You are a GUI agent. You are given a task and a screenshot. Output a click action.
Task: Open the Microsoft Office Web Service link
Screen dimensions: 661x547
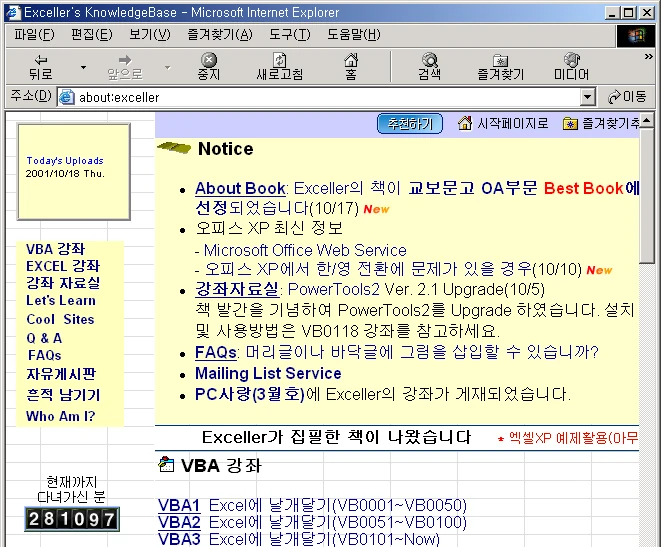tap(305, 250)
